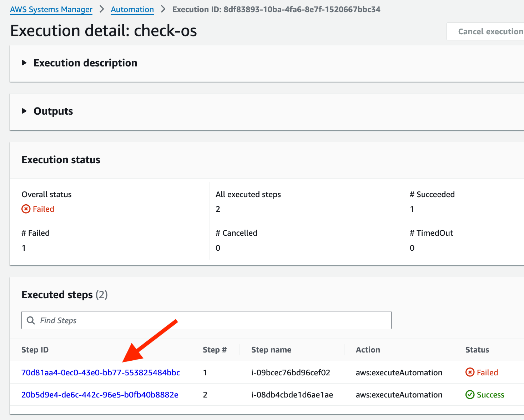
Task: Go to the Automation breadcrumb link
Action: tap(132, 10)
